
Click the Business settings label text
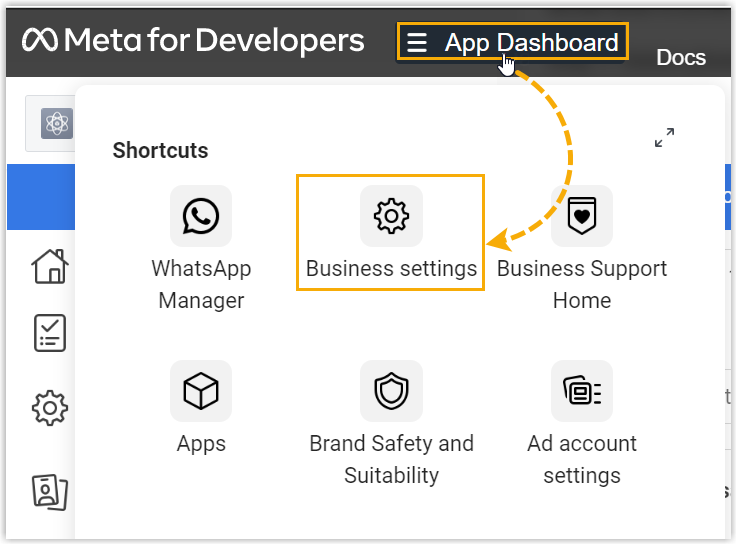pos(391,269)
